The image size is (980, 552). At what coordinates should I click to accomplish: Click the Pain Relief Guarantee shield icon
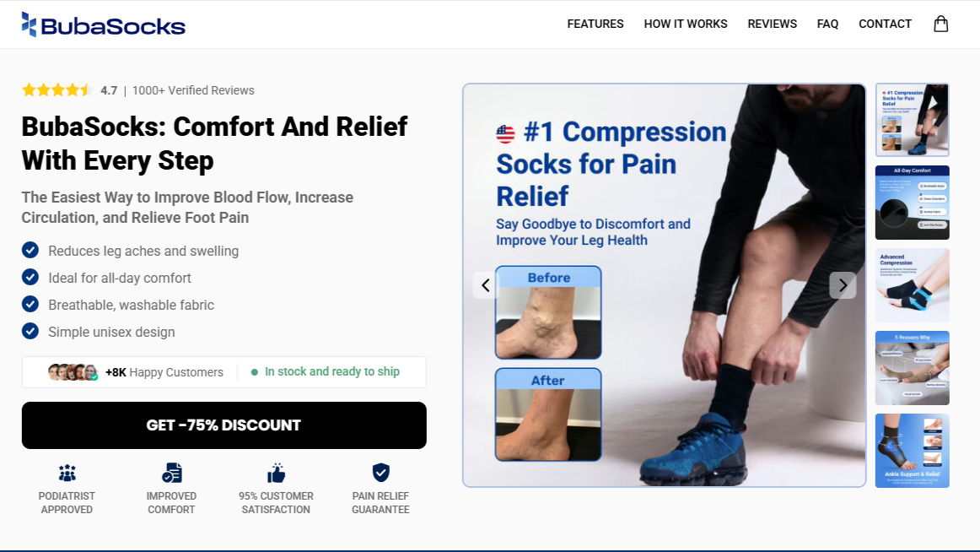tap(380, 473)
